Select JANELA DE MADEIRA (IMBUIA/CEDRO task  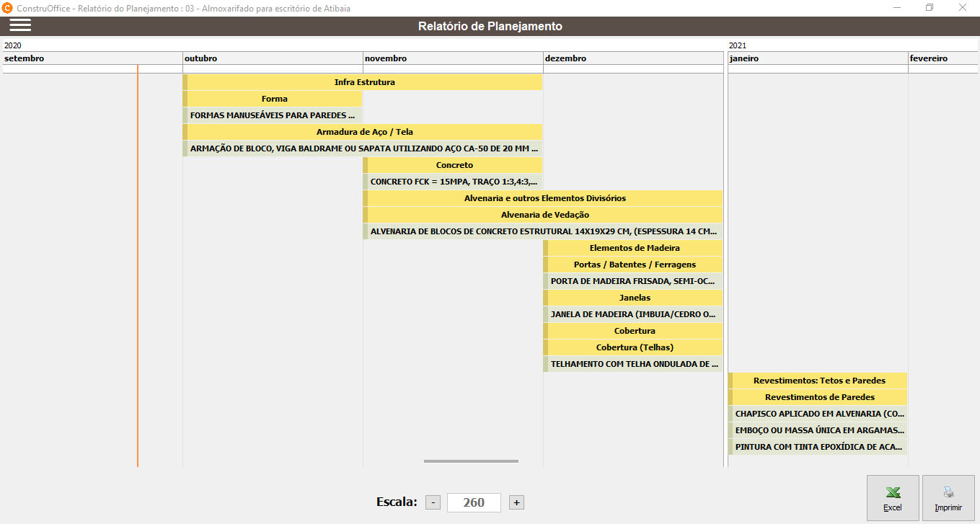633,314
